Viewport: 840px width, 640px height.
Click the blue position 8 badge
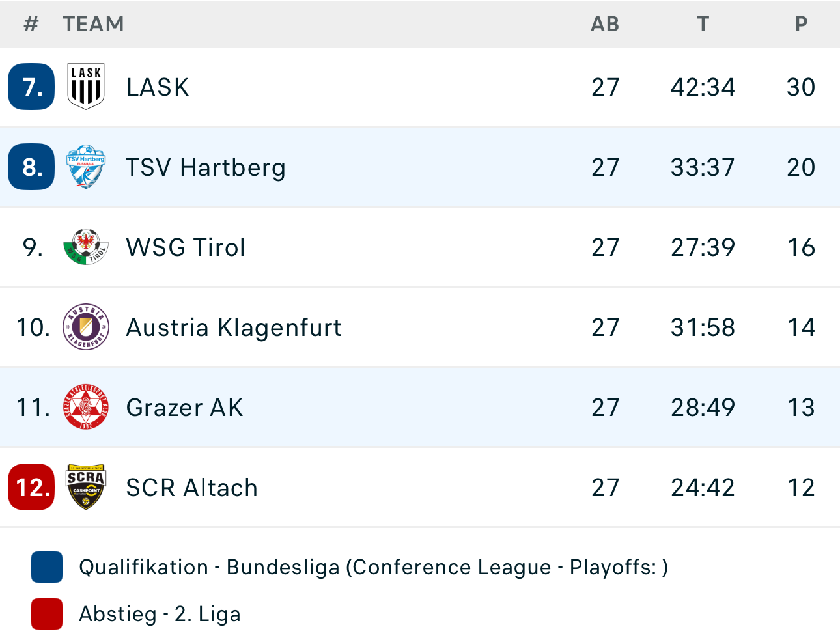(x=31, y=167)
